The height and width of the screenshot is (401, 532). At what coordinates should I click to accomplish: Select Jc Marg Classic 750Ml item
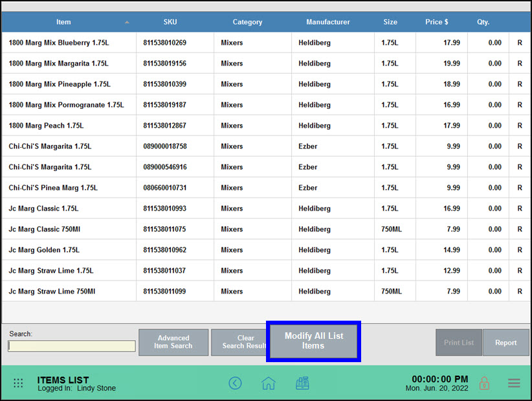click(x=45, y=229)
